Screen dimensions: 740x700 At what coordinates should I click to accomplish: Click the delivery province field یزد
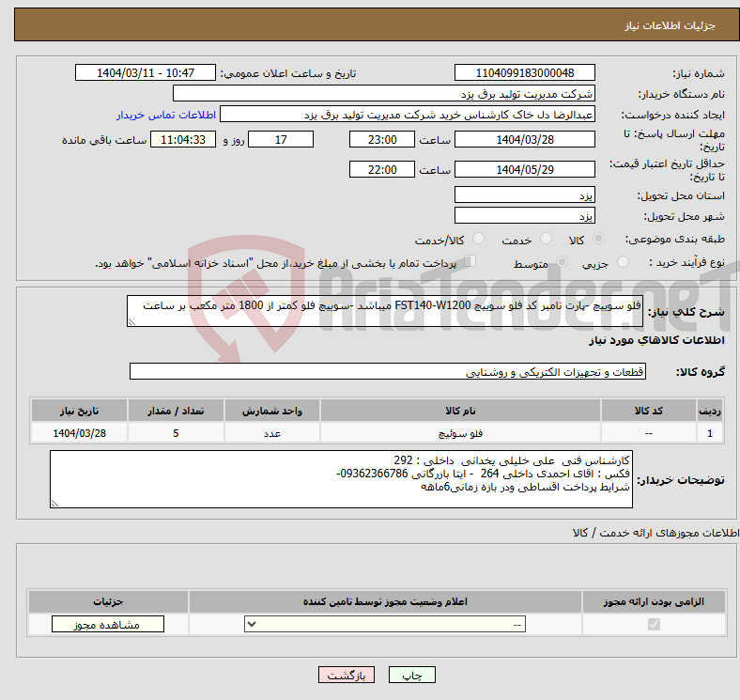(524, 194)
